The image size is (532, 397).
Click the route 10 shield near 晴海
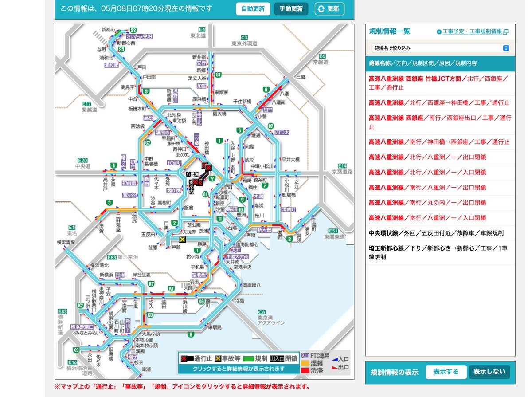click(241, 210)
